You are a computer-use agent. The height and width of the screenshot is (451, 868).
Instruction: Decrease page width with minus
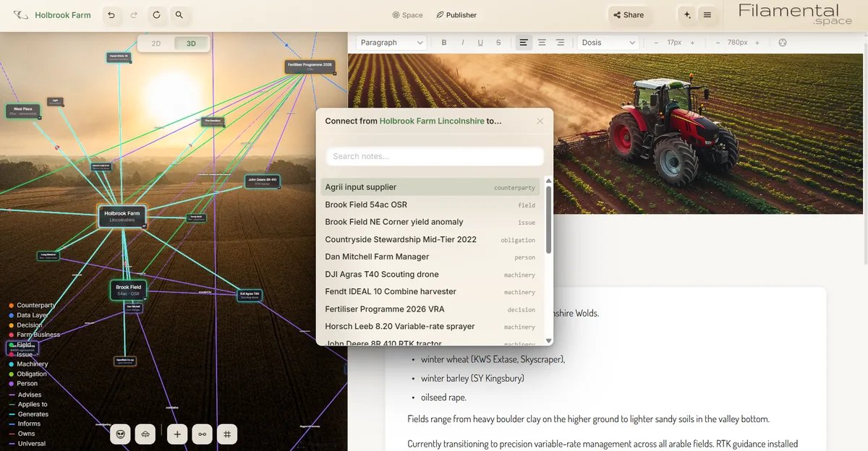tap(718, 43)
